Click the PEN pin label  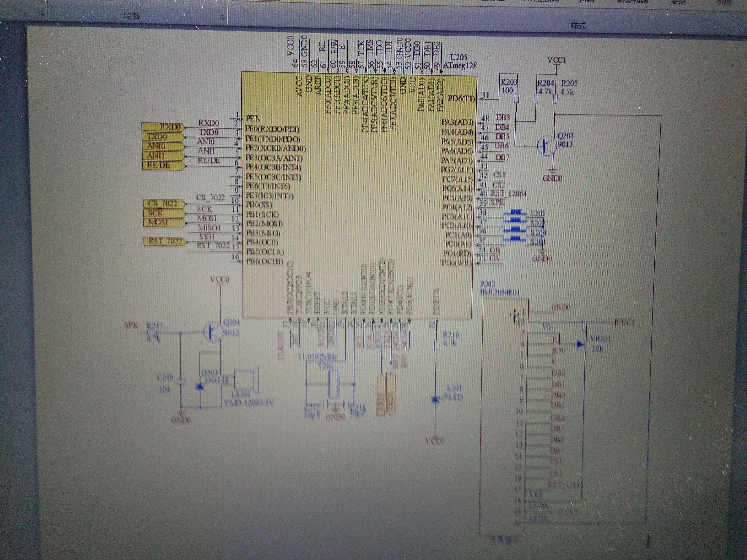click(x=253, y=119)
